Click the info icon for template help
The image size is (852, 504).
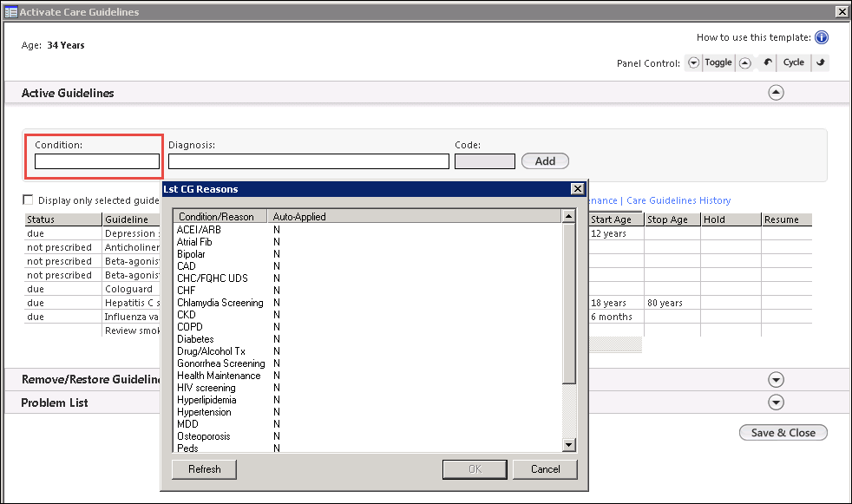point(822,37)
